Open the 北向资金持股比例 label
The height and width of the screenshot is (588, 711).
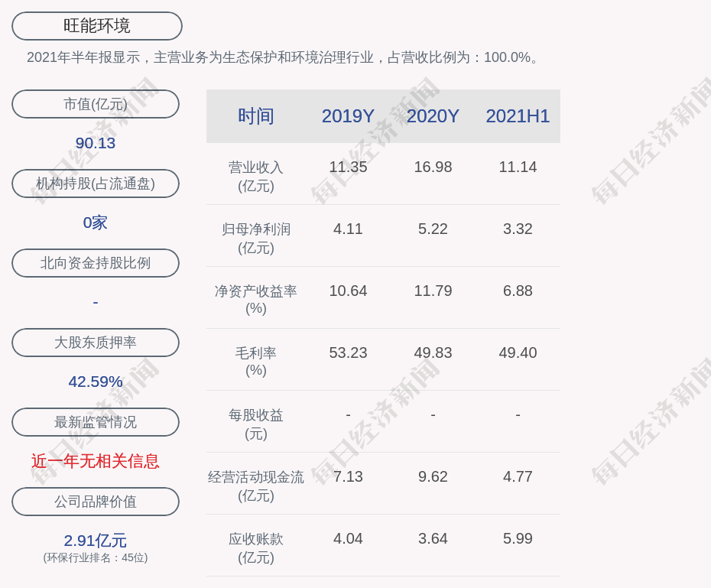[96, 263]
